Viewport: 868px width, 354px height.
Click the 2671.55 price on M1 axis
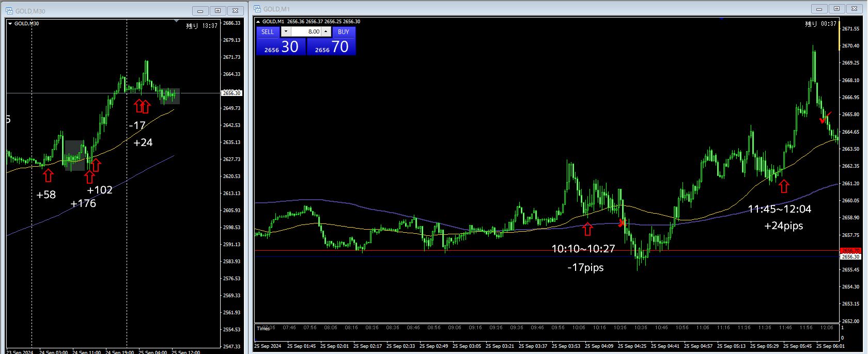850,29
